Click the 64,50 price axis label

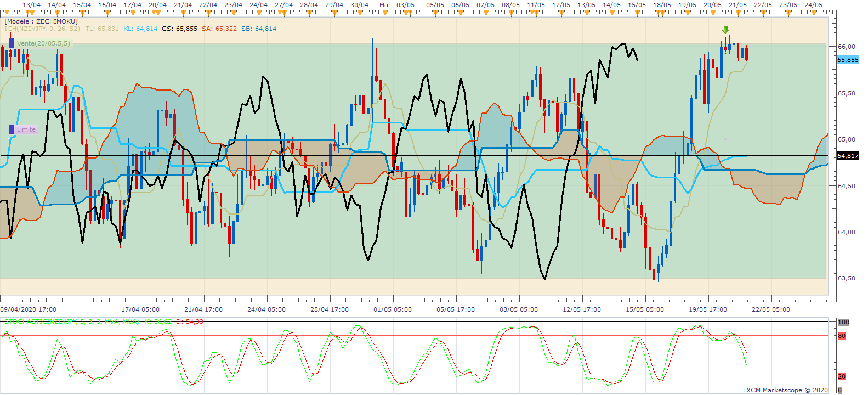[847, 186]
